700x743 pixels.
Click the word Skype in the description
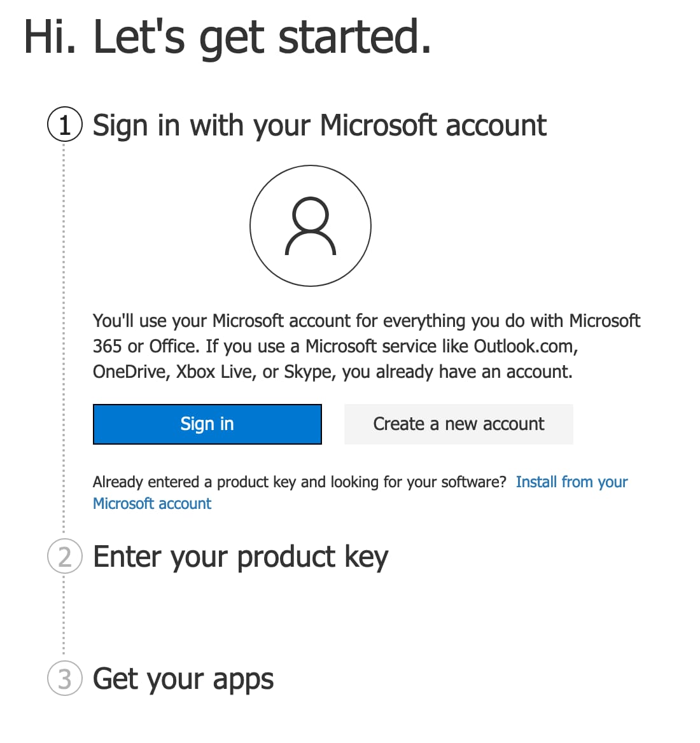tap(309, 371)
